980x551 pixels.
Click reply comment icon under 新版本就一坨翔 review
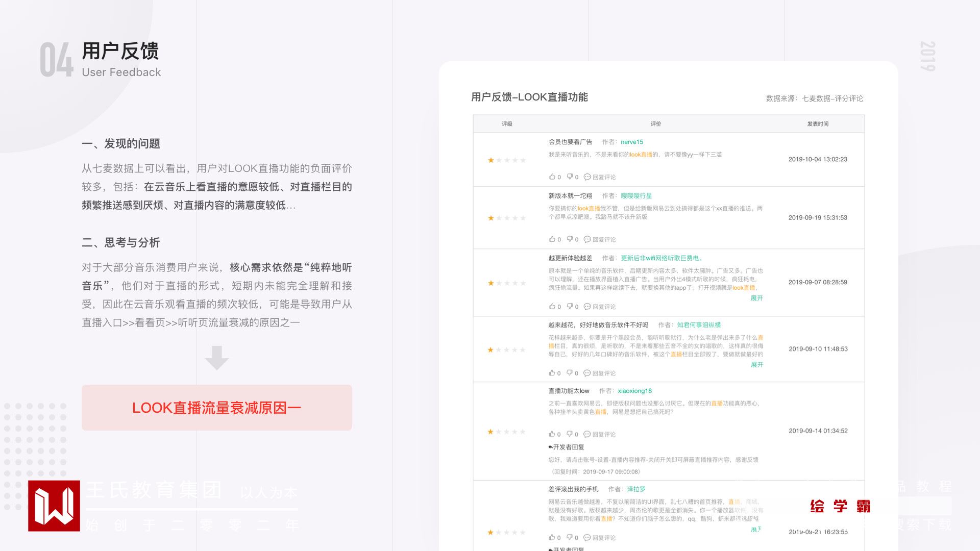pyautogui.click(x=587, y=239)
